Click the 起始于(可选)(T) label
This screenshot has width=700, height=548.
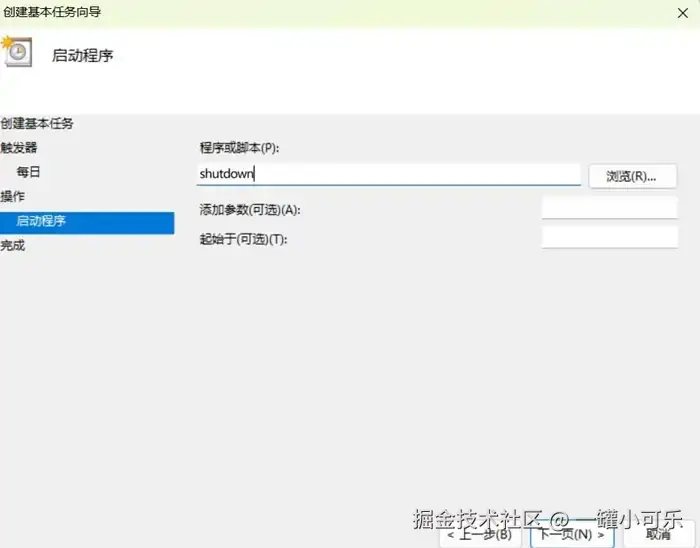[243, 240]
